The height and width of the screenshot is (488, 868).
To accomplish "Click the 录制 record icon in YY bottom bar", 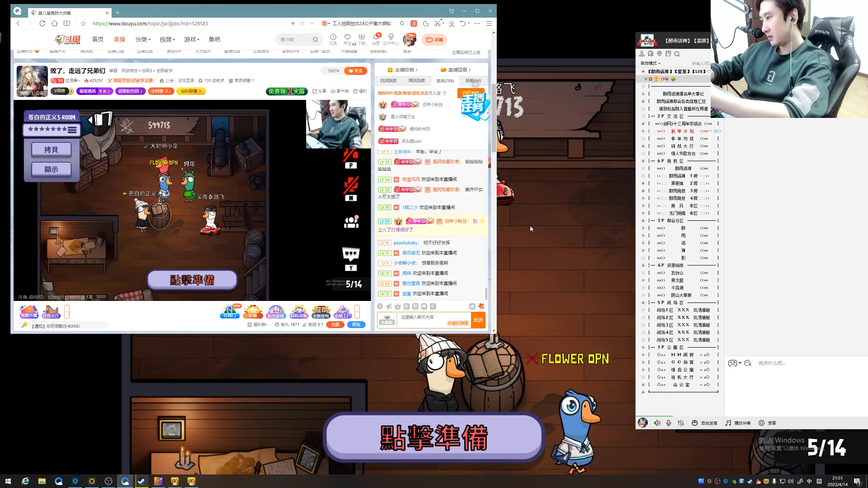I will click(761, 423).
